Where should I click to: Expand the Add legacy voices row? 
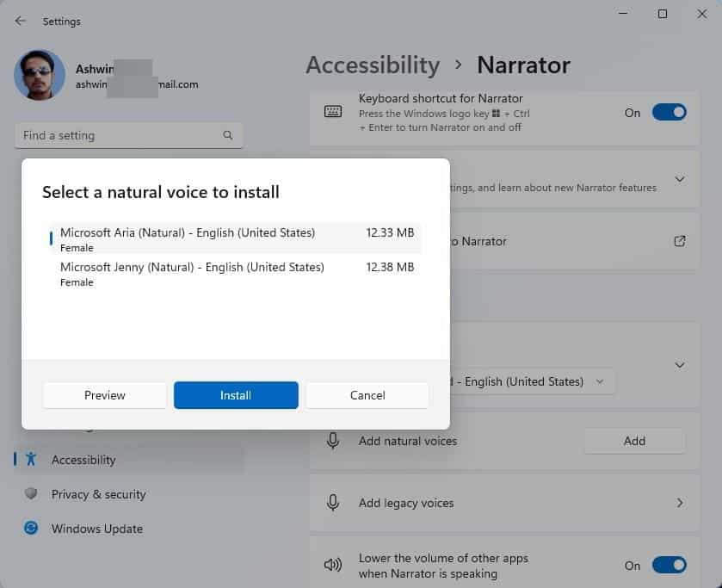click(x=679, y=503)
